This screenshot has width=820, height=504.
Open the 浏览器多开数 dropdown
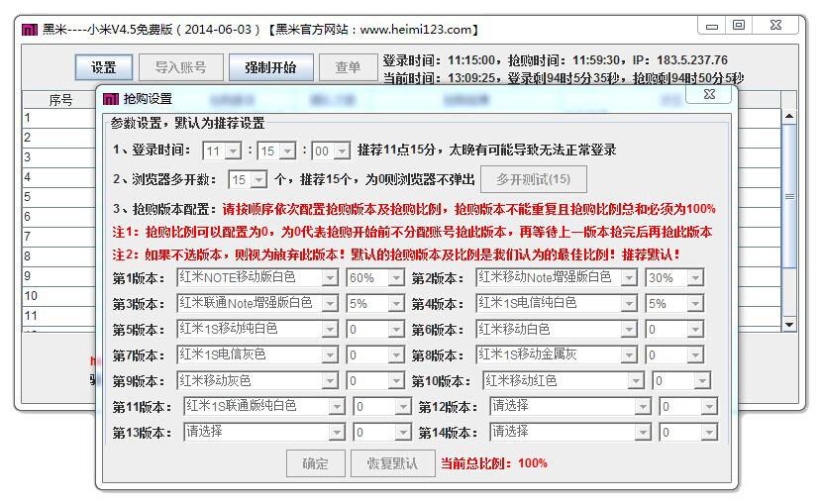click(248, 180)
